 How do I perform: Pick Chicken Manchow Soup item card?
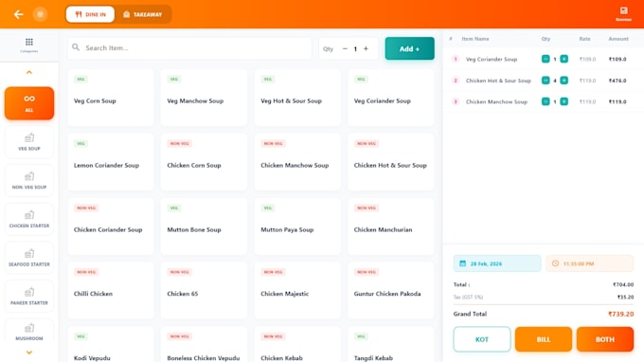click(297, 162)
